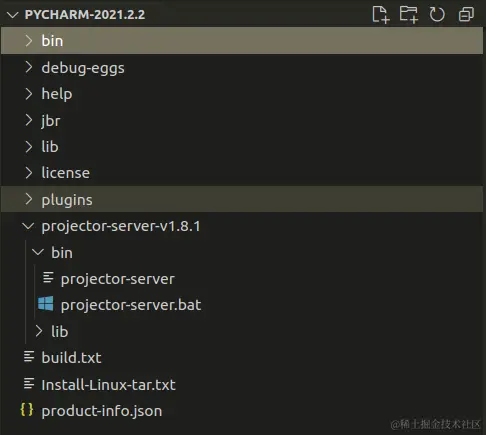This screenshot has width=486, height=435.
Task: Select the plugins folder name
Action: tap(67, 200)
